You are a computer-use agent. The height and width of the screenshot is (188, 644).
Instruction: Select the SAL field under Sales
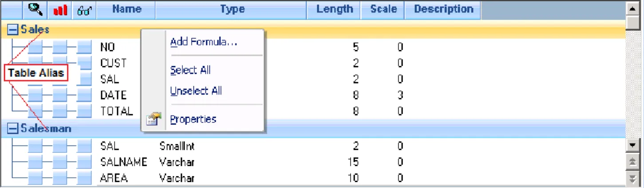click(110, 79)
